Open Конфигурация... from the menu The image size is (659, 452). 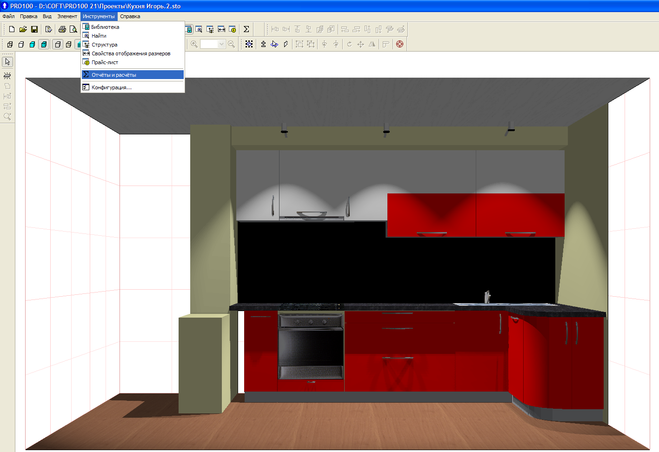click(x=133, y=87)
